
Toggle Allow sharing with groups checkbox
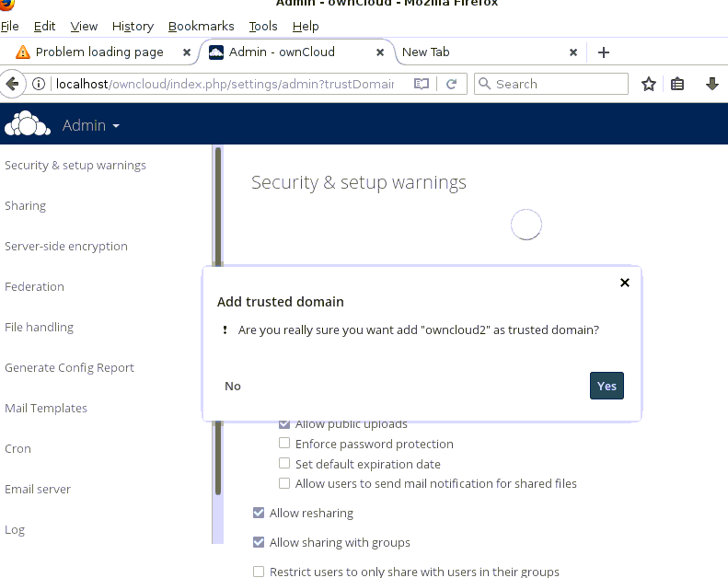[259, 542]
